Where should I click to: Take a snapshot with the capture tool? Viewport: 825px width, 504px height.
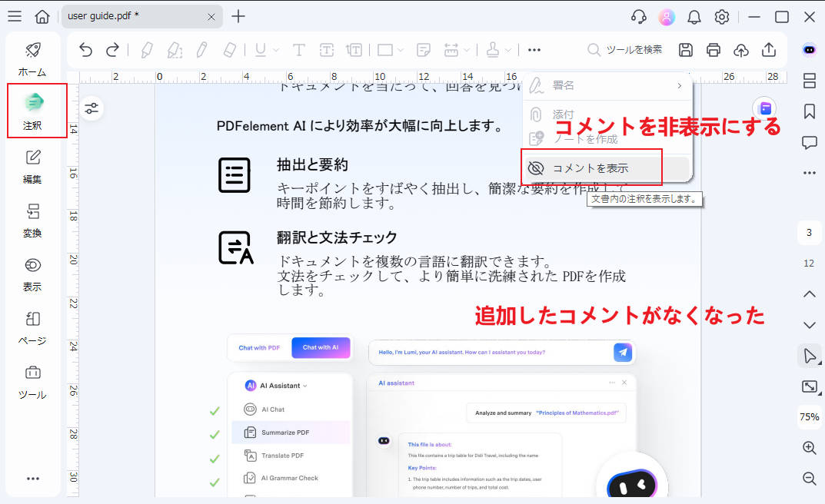click(810, 386)
